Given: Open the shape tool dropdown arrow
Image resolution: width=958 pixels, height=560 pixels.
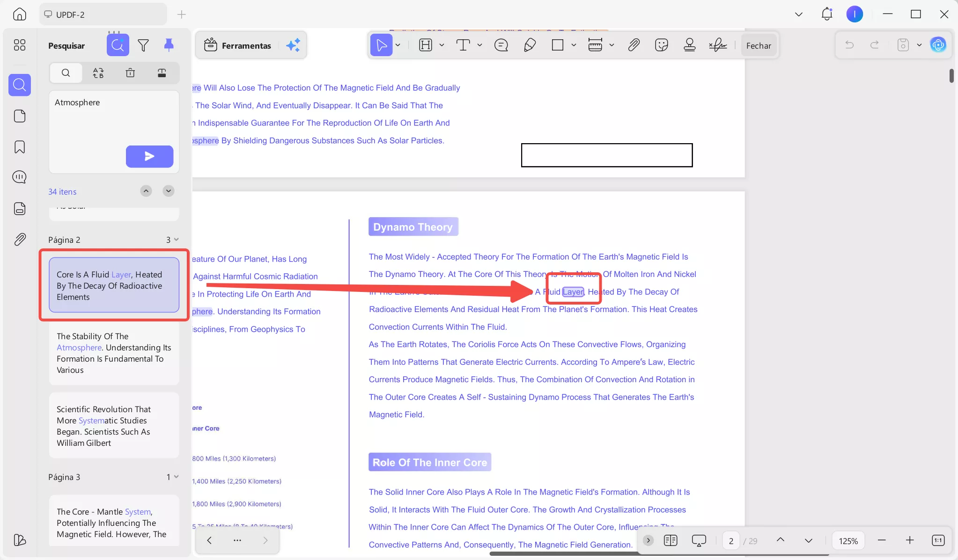Looking at the screenshot, I should click(574, 45).
